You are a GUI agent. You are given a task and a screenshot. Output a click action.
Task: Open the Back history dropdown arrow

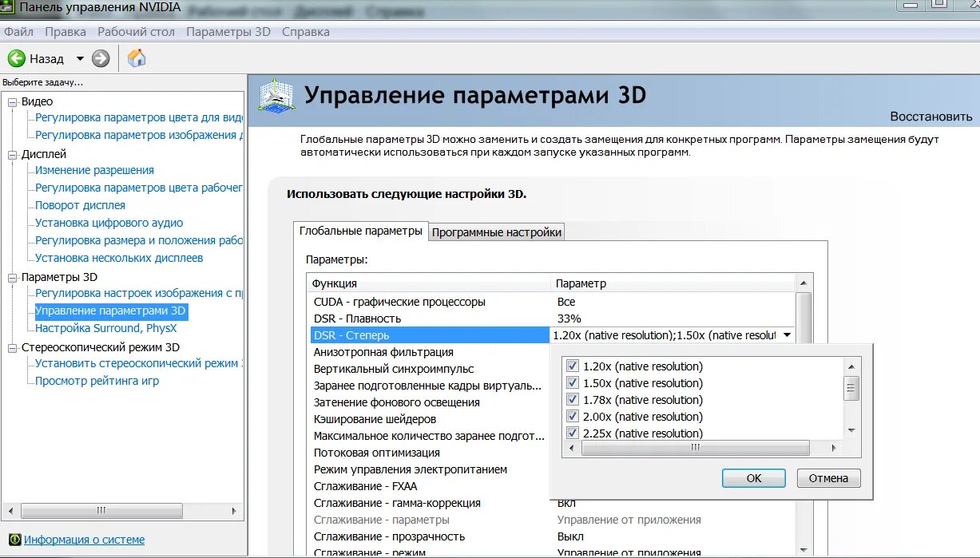(x=80, y=58)
